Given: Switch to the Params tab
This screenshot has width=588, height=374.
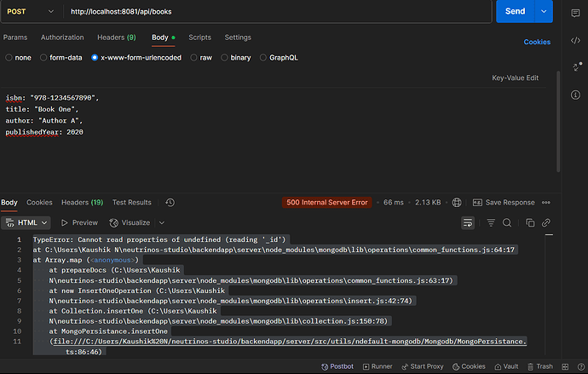Looking at the screenshot, I should click(15, 37).
